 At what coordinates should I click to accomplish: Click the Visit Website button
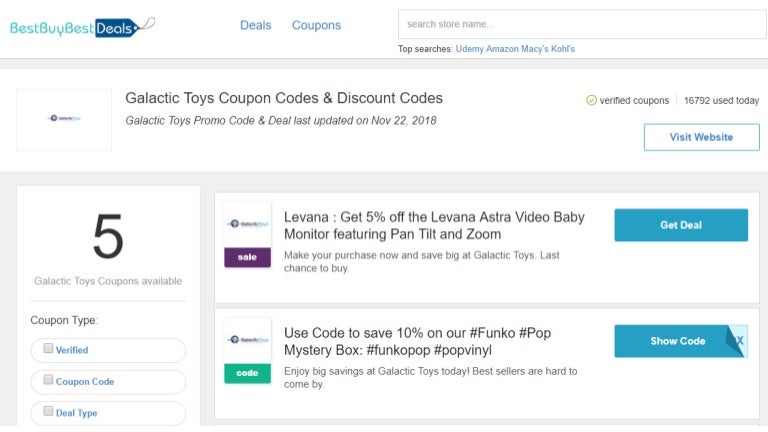[701, 137]
